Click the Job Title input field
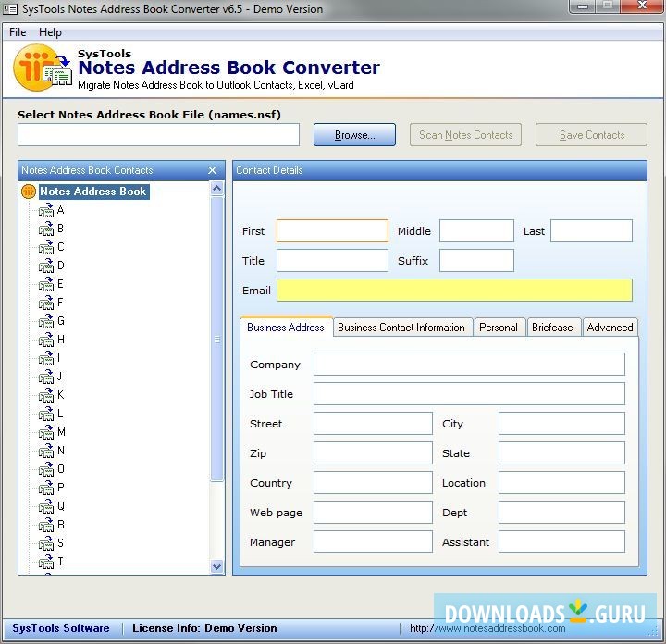 coord(469,394)
